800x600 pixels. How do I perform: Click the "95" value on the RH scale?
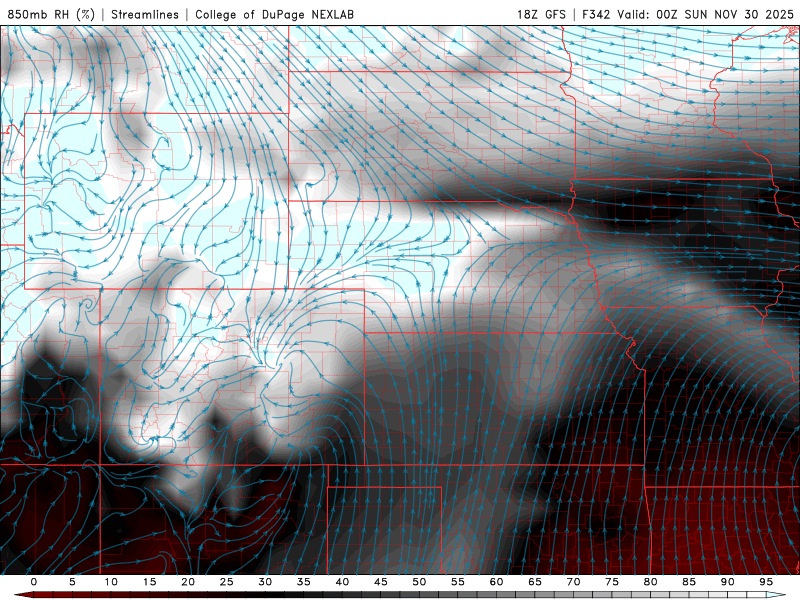[x=766, y=582]
